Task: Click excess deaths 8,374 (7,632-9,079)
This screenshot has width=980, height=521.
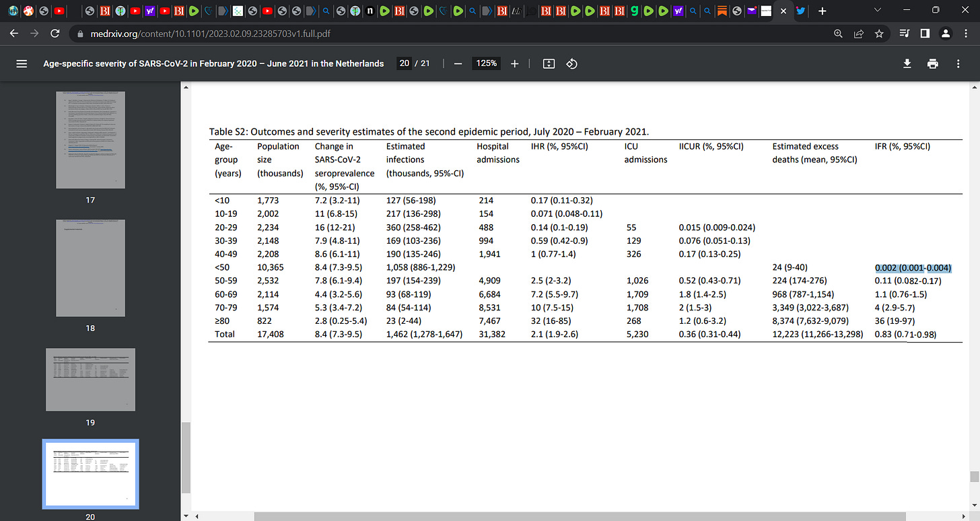Action: click(x=814, y=321)
